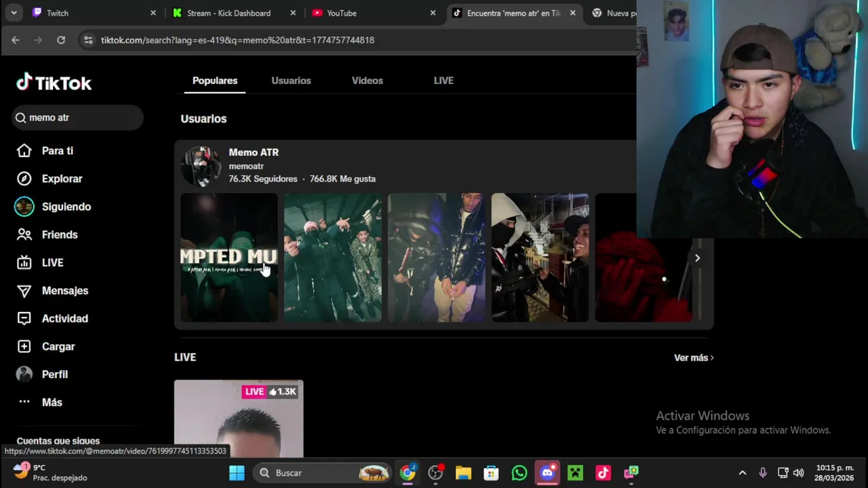
Task: Click Cargar to upload a video
Action: click(x=45, y=346)
